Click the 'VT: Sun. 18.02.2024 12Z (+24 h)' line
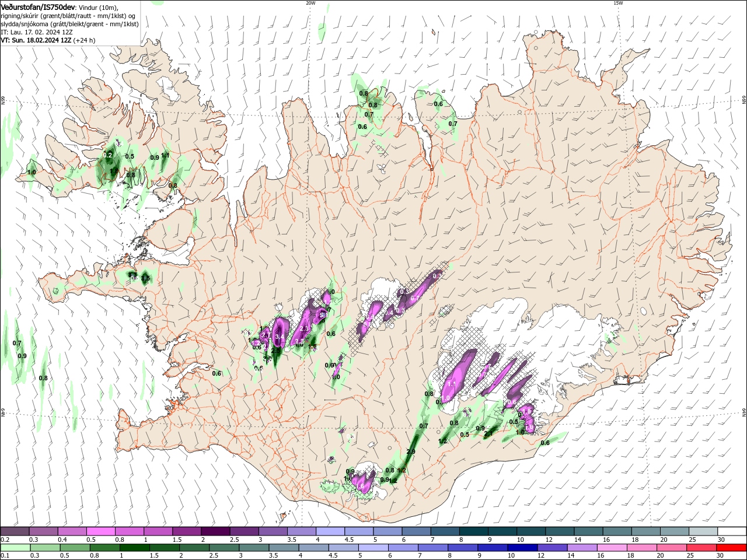 click(48, 40)
